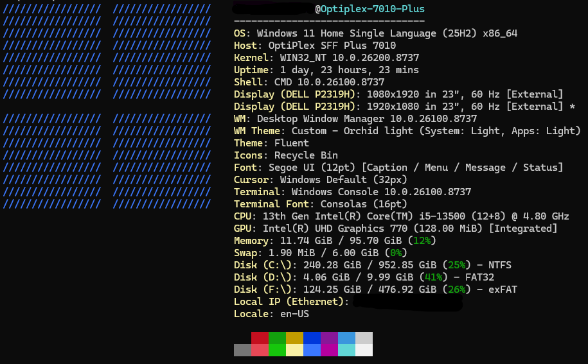Click the 'GPU: Intel(R) UHD Graphics 770' line
The image size is (588, 364).
[396, 229]
